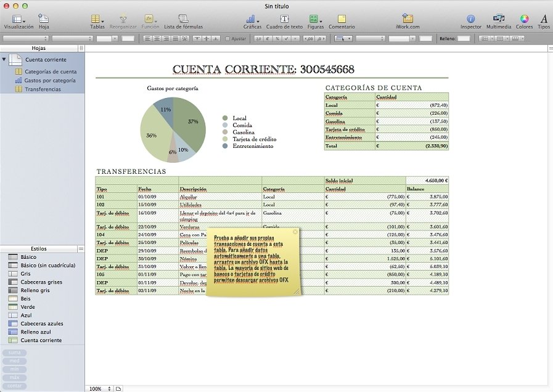The height and width of the screenshot is (392, 553).
Task: Click the suma quick calculation button
Action: pos(14,353)
